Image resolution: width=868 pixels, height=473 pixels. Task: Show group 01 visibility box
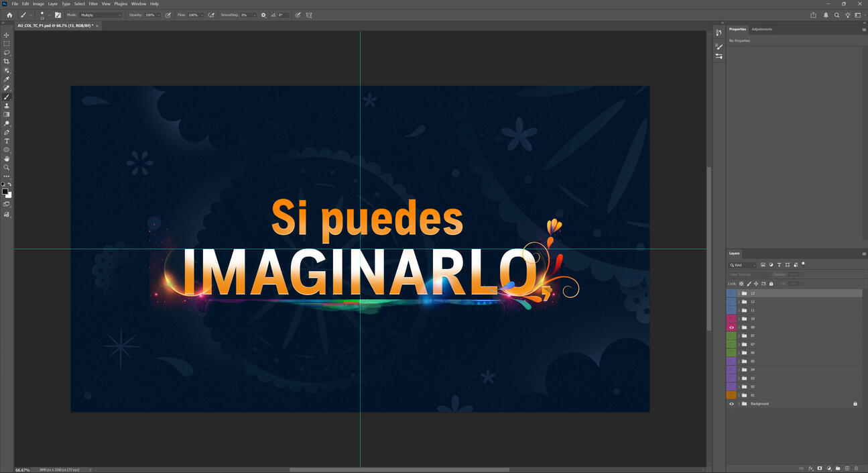click(731, 395)
